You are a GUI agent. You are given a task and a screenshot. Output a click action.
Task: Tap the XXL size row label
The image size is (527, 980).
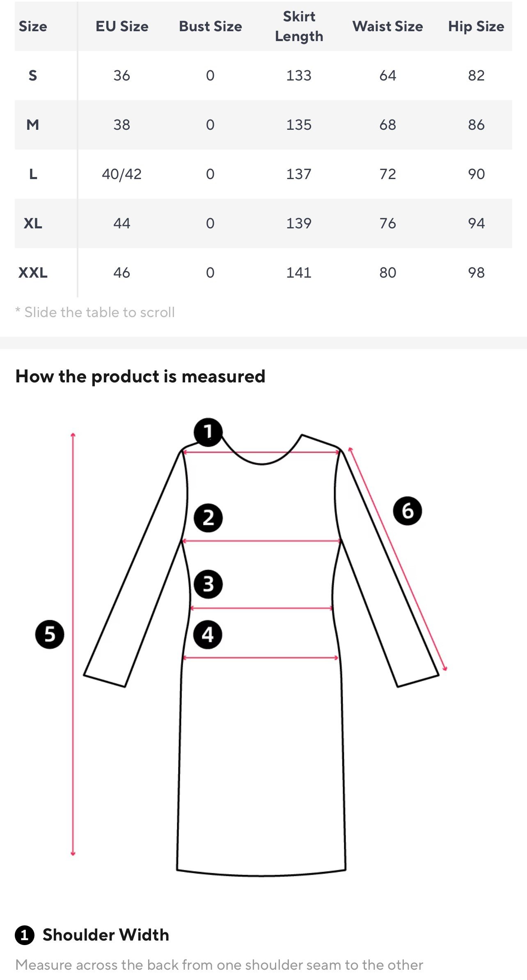[33, 273]
